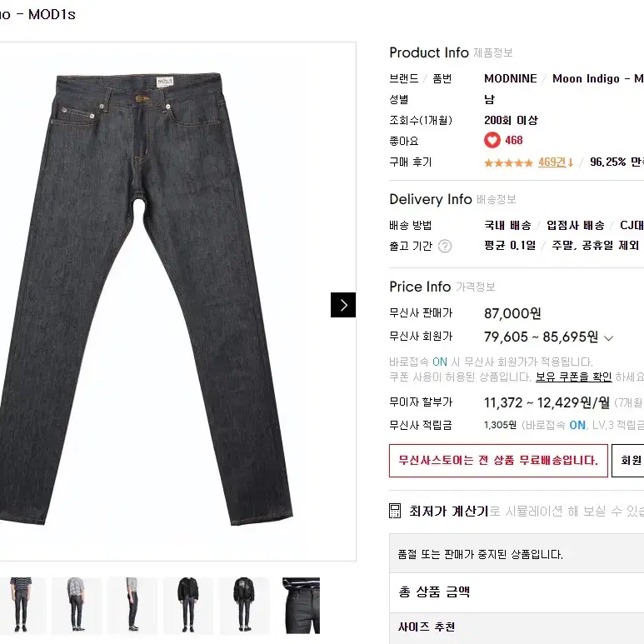Select the first thumbnail with striped-top model
Screen dimensions: 644x644
(x=21, y=605)
